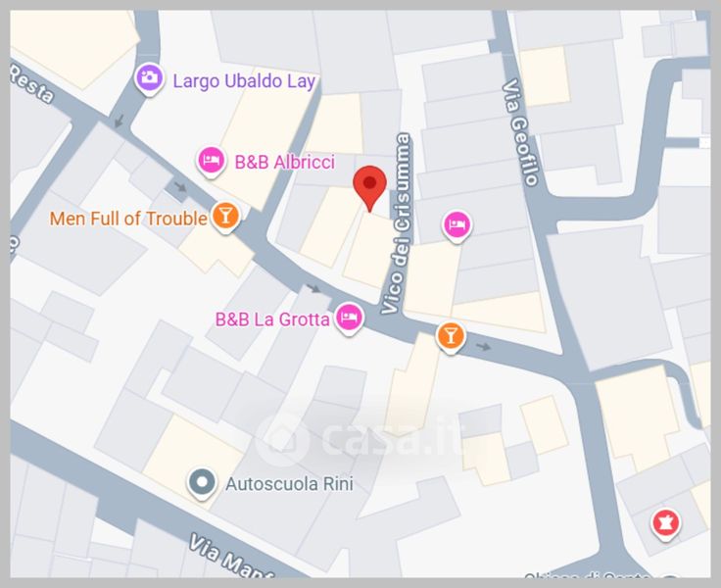Open the B&B La Grotta text label
Viewport: 721px width, 588px height.
pos(272,319)
